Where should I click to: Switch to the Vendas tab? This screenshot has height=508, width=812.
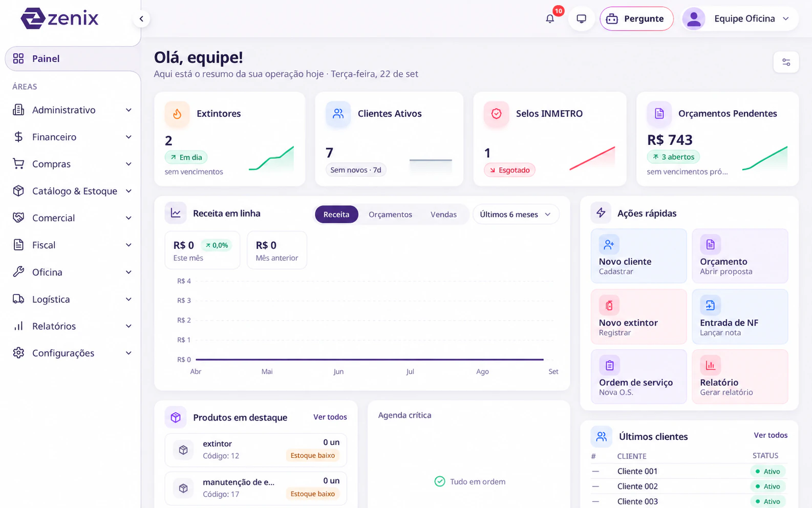click(443, 215)
